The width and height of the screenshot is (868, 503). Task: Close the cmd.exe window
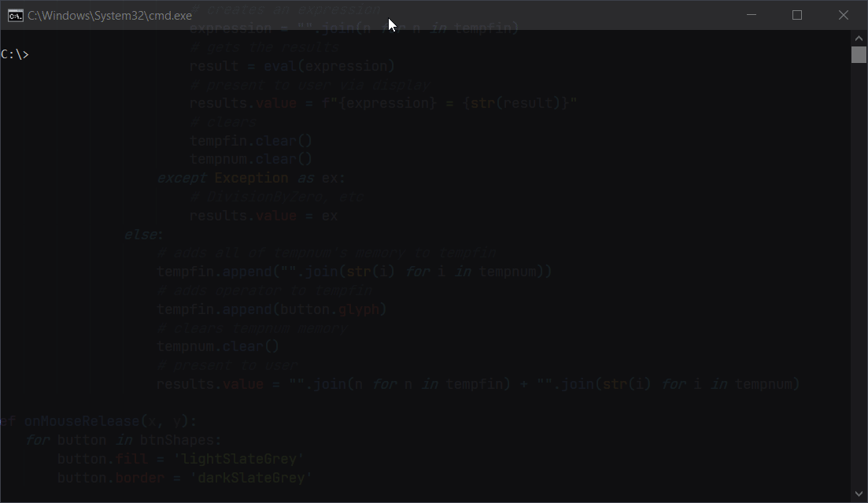point(844,15)
